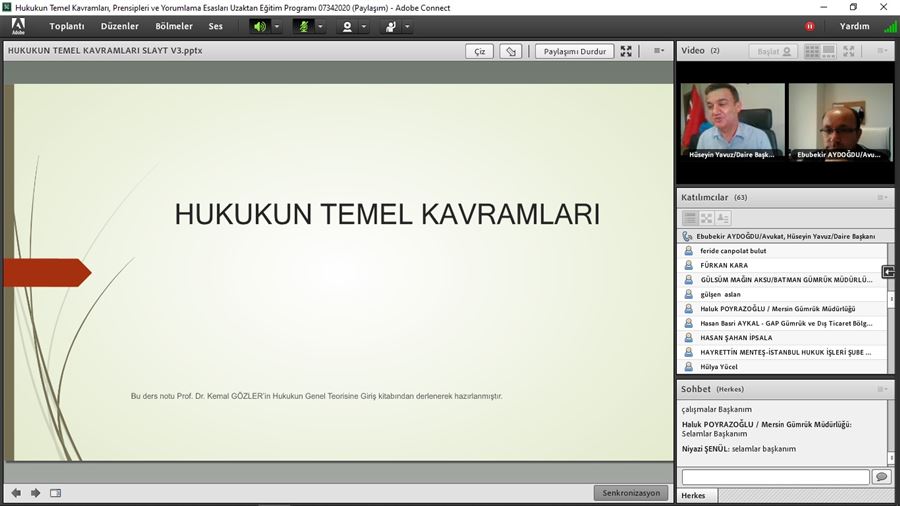This screenshot has width=900, height=506.
Task: Switch video pod to grid layout view
Action: (811, 51)
